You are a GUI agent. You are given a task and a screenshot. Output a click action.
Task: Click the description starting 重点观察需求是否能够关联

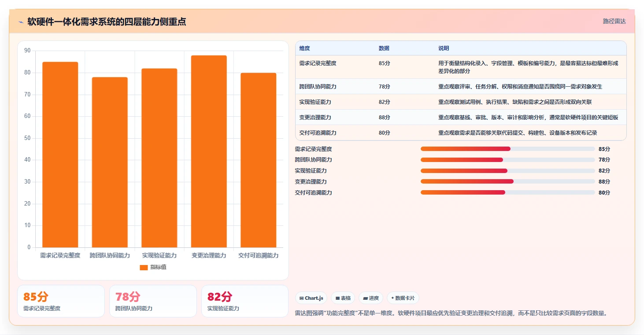pyautogui.click(x=518, y=133)
